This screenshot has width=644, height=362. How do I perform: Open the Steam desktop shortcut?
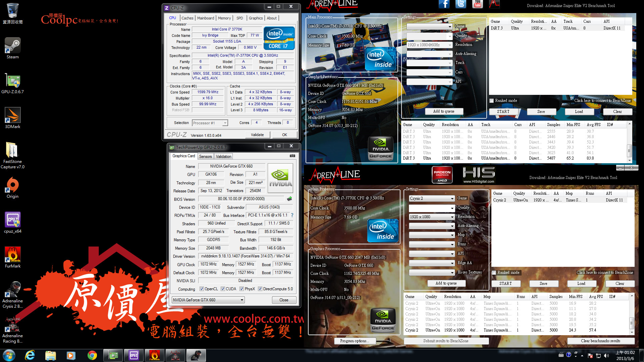12,48
